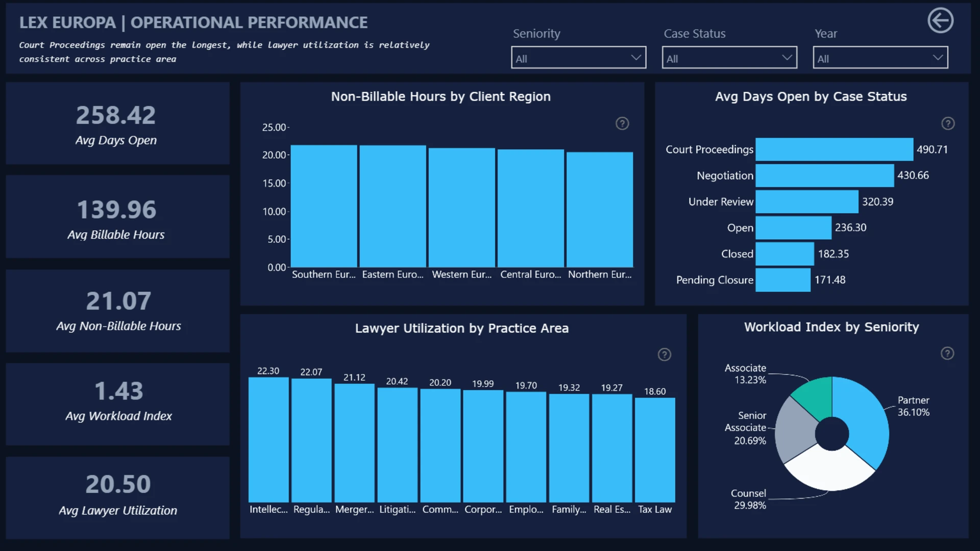Click the back arrow navigation button
Viewport: 980px width, 551px height.
click(940, 21)
